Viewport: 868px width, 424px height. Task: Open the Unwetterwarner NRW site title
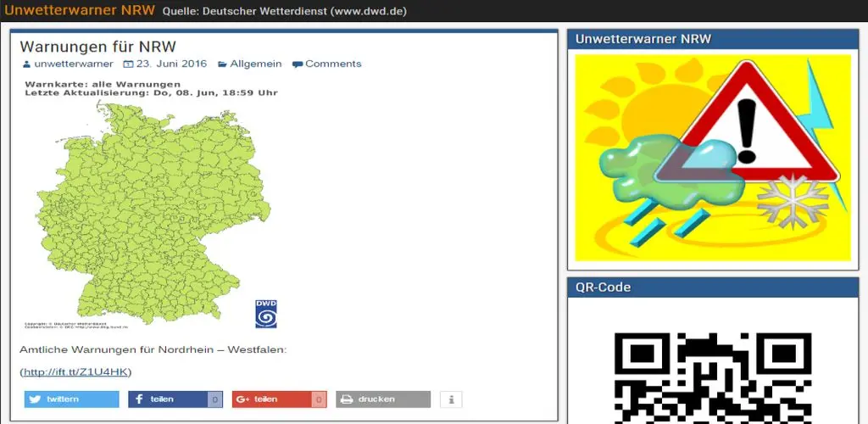click(80, 10)
